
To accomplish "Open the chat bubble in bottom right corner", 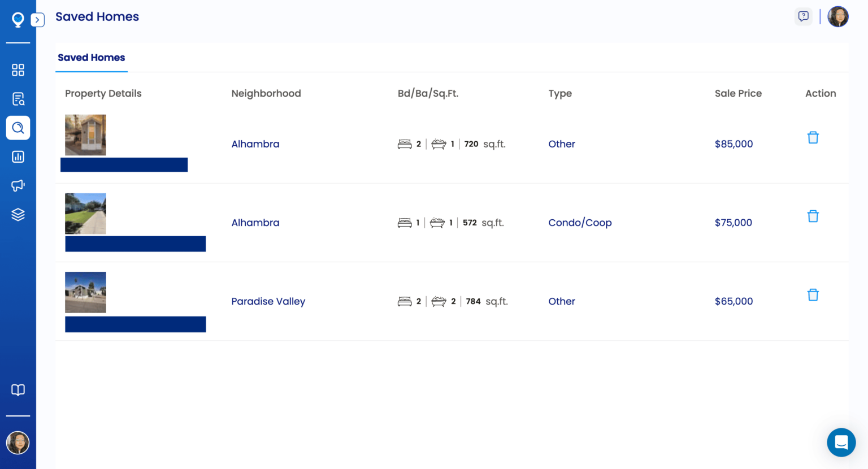I will tap(841, 442).
